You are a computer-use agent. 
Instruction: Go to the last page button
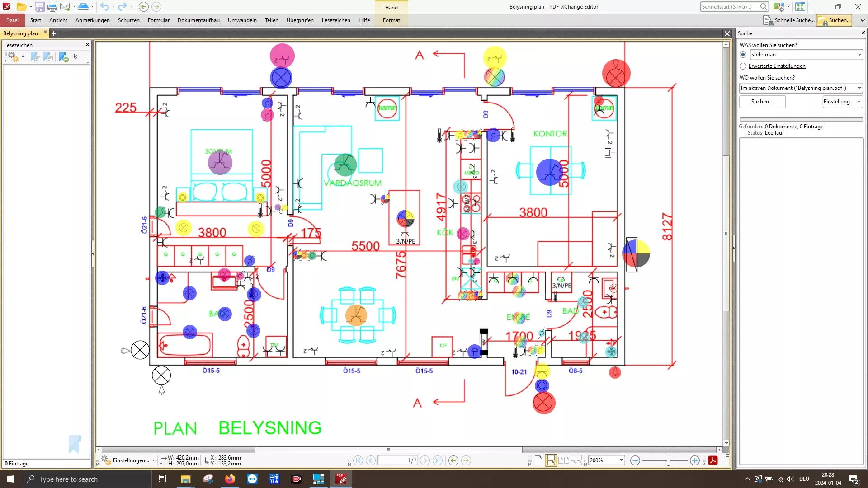click(437, 460)
